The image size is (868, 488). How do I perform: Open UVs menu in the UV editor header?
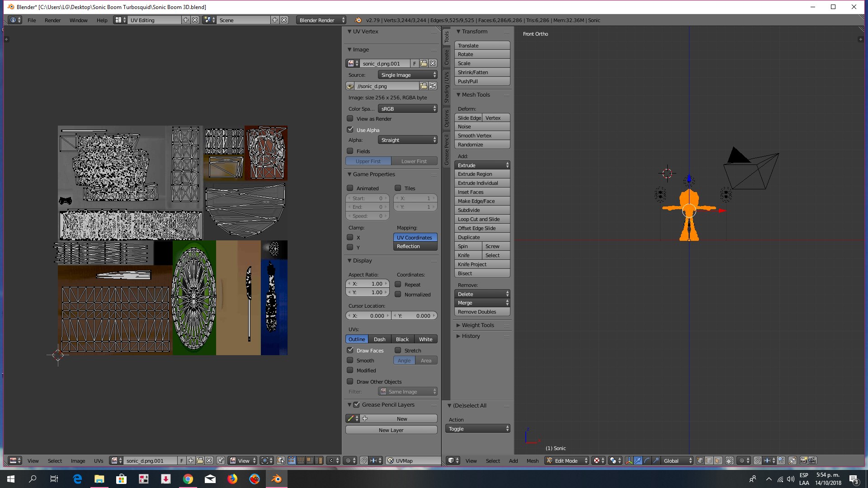point(99,460)
